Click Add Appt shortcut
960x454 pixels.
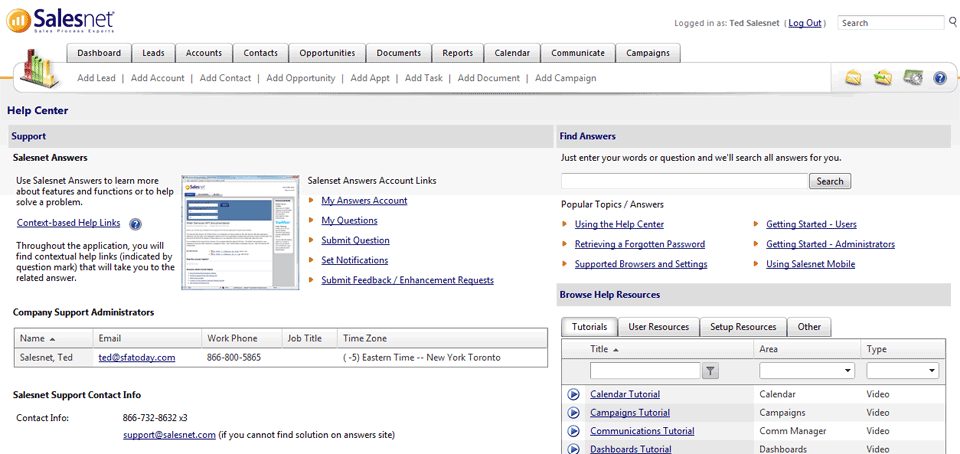click(370, 78)
